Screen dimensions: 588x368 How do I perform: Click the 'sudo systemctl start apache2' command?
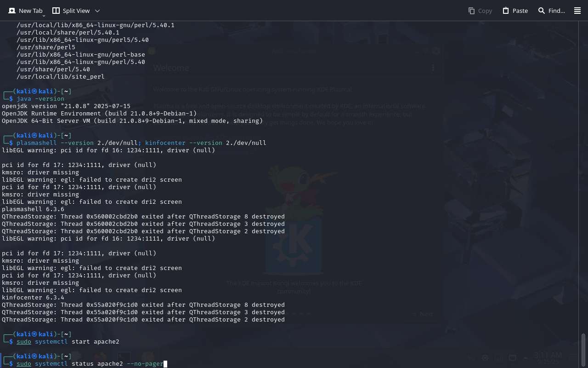coord(68,342)
